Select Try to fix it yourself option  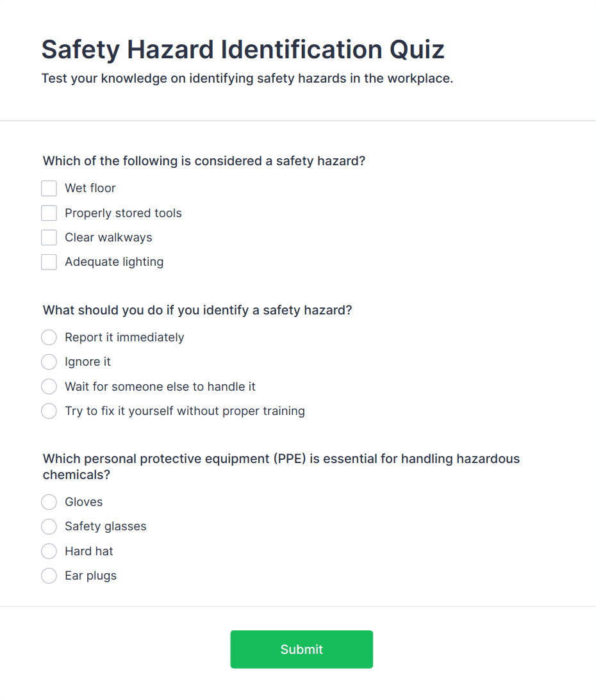(x=49, y=411)
